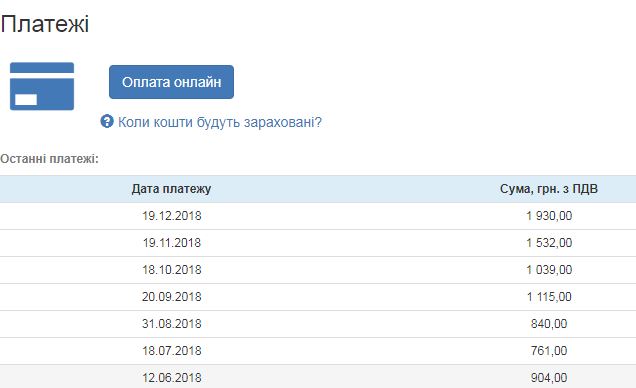Select the amount 1 115,00

tap(549, 297)
